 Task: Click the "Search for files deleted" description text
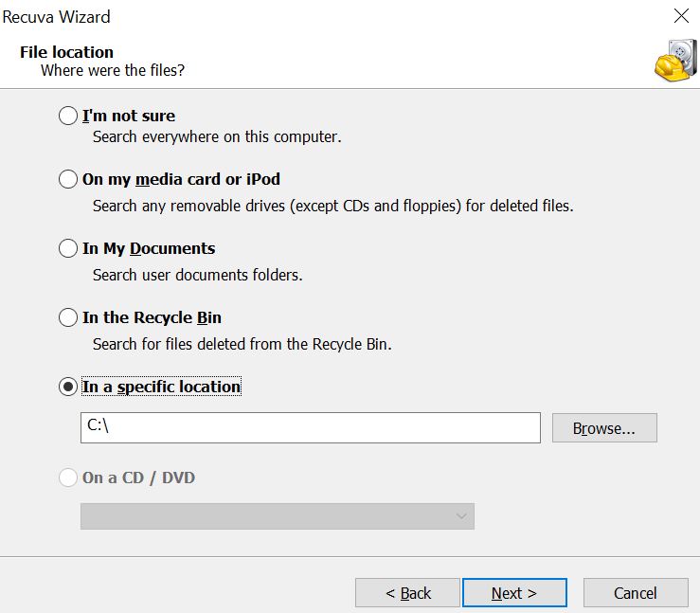[x=242, y=344]
